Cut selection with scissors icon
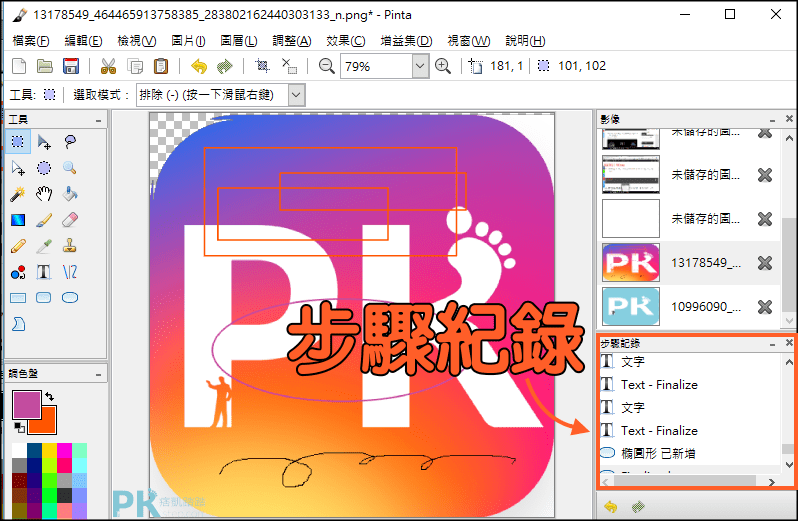Image resolution: width=798 pixels, height=521 pixels. coord(108,66)
